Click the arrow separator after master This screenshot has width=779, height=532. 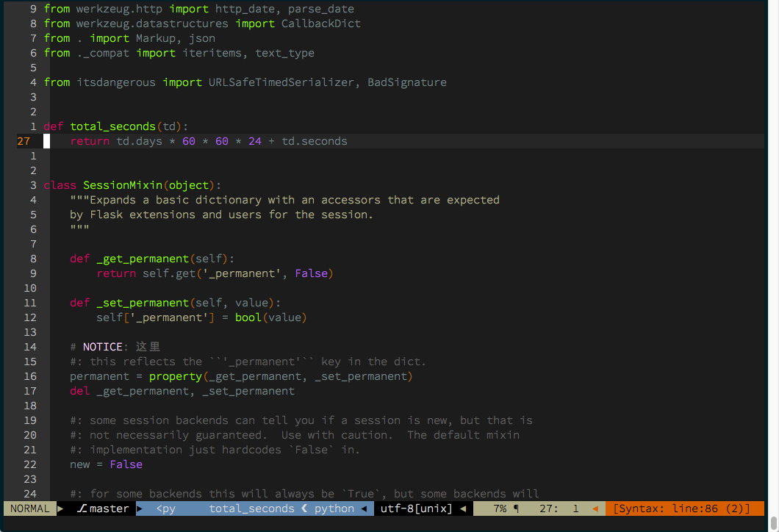tap(140, 508)
